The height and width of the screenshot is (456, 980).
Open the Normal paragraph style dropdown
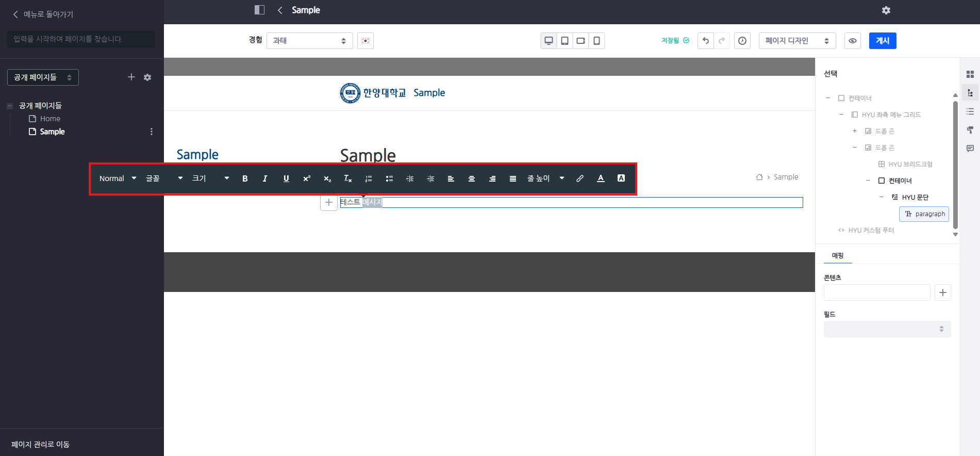coord(118,178)
